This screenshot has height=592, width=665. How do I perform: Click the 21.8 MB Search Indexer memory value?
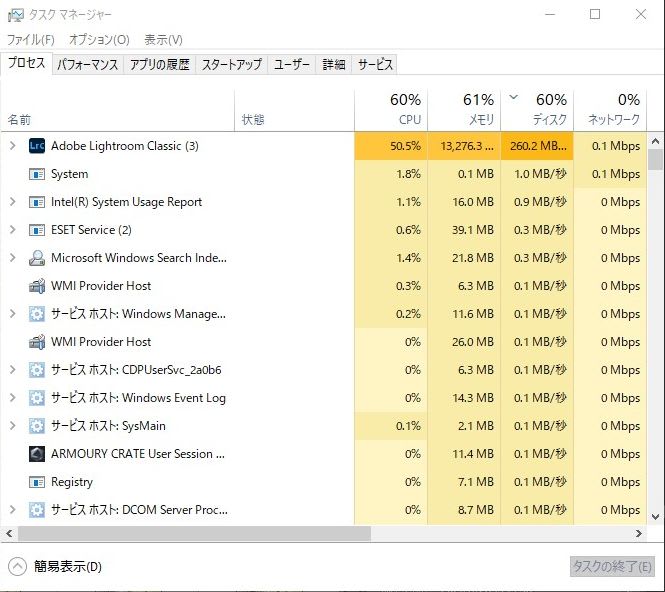tap(473, 258)
